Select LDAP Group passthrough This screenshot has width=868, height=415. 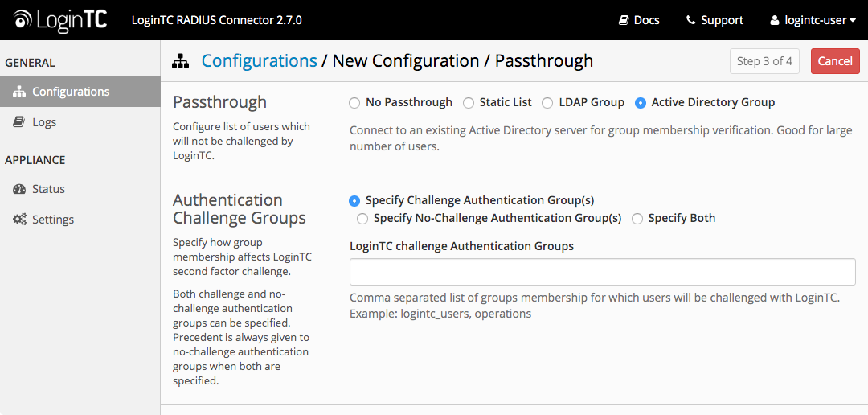coord(547,102)
